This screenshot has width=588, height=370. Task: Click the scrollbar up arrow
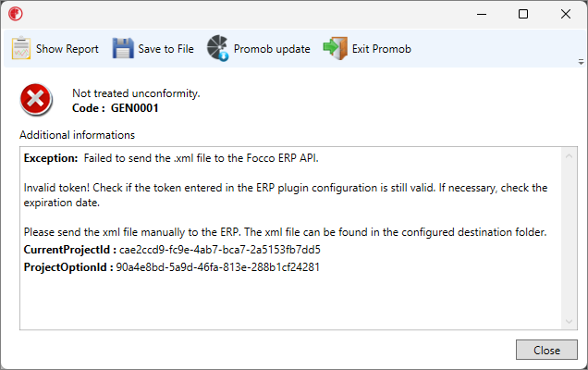pos(569,155)
